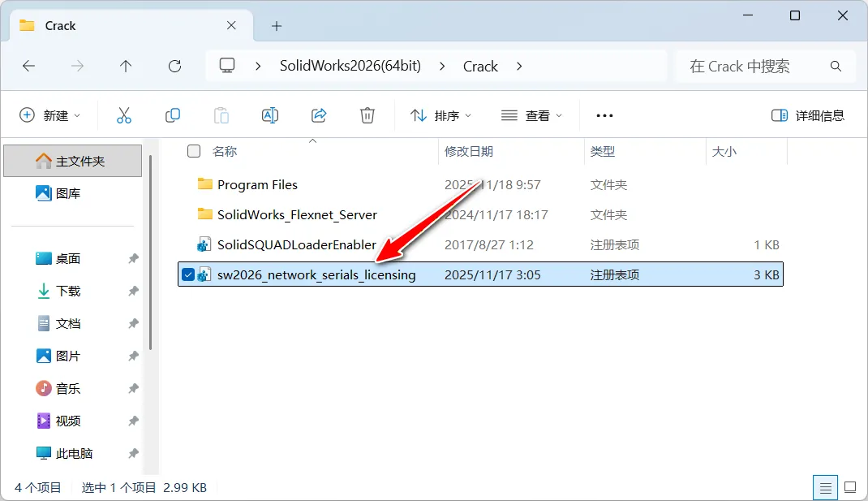
Task: Select sw2026_network_serials_licensing file name
Action: click(x=316, y=274)
